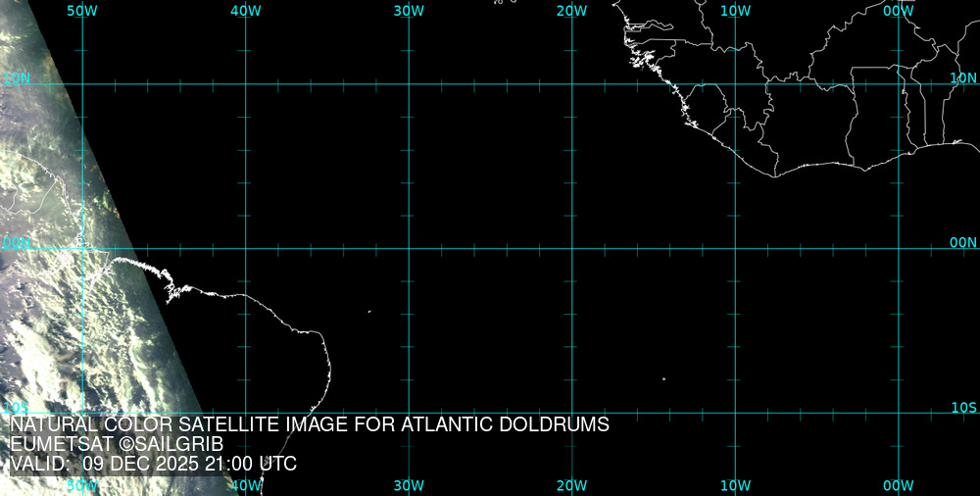Select the 20W label along the bottom
Viewport: 980px width, 496px height.
tap(571, 485)
